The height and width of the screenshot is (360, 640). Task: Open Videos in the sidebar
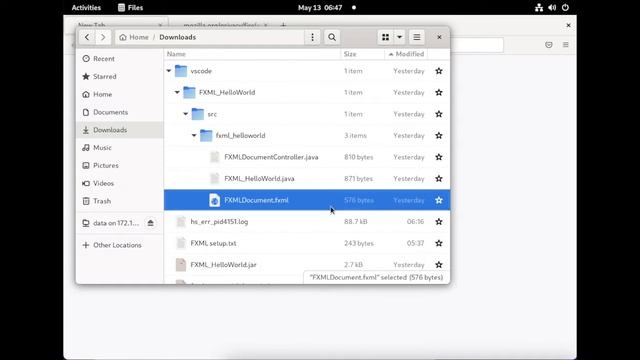tap(120, 183)
